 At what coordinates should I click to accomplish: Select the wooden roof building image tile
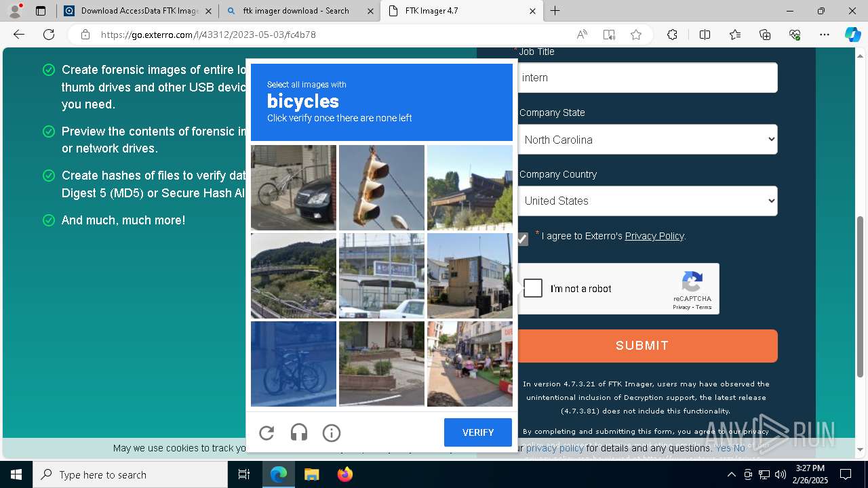pyautogui.click(x=470, y=188)
